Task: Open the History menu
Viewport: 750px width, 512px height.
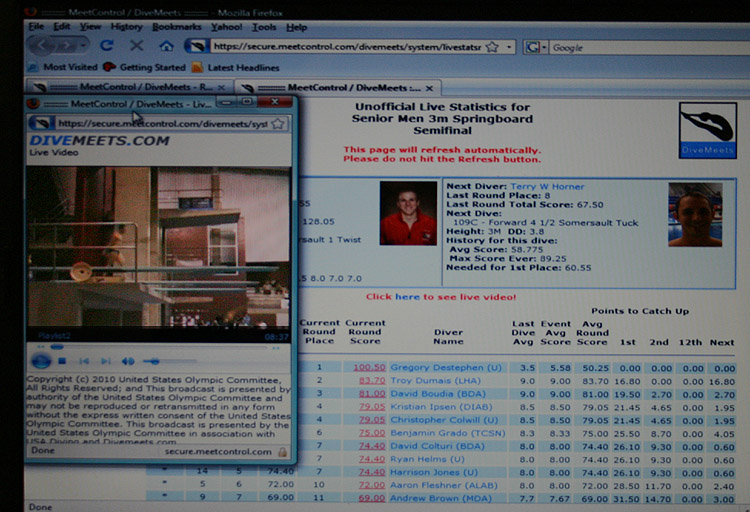Action: point(126,27)
